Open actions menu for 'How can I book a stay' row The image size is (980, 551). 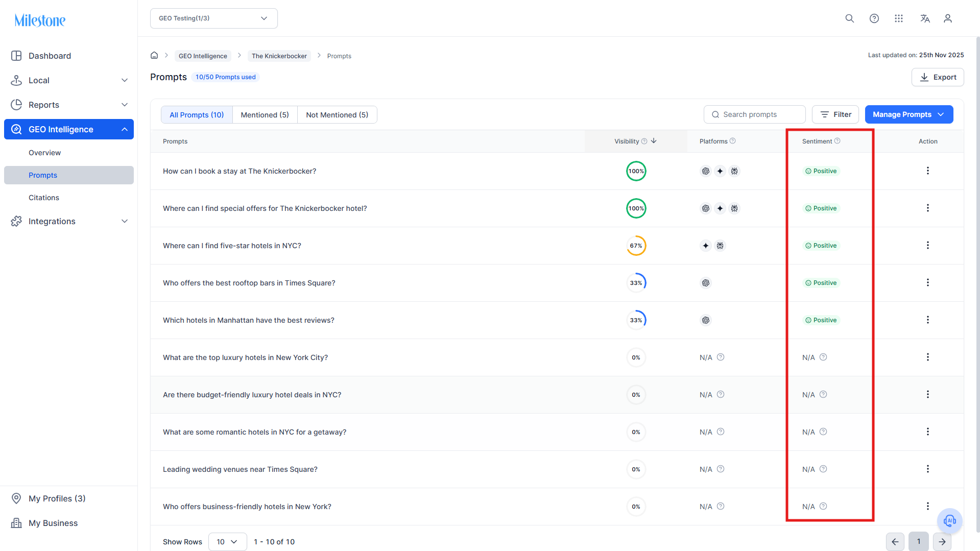(928, 171)
